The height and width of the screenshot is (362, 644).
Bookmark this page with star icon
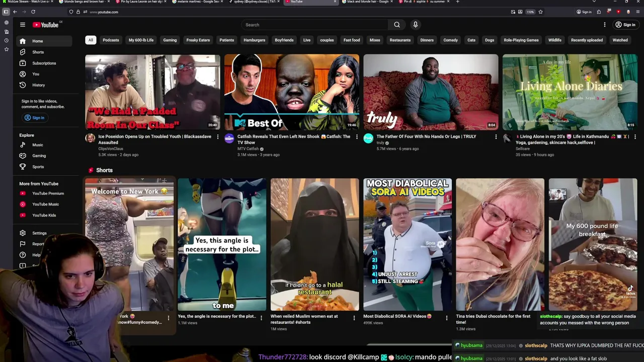[541, 12]
